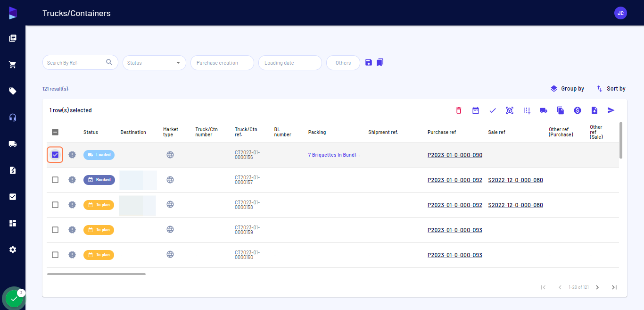Click the download file action icon
644x310 pixels.
click(x=594, y=110)
